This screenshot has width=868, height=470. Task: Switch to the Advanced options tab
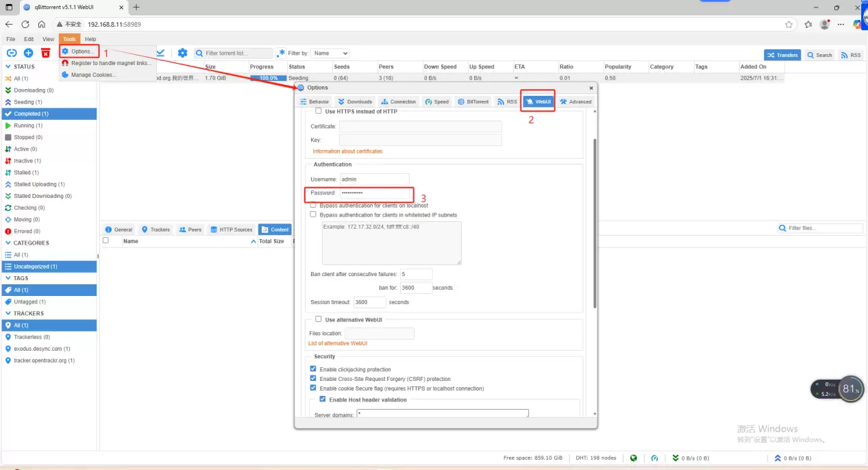pyautogui.click(x=575, y=101)
